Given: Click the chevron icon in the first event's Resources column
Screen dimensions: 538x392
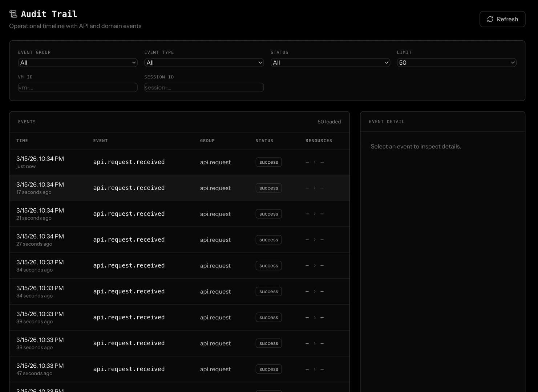Looking at the screenshot, I should click(314, 162).
